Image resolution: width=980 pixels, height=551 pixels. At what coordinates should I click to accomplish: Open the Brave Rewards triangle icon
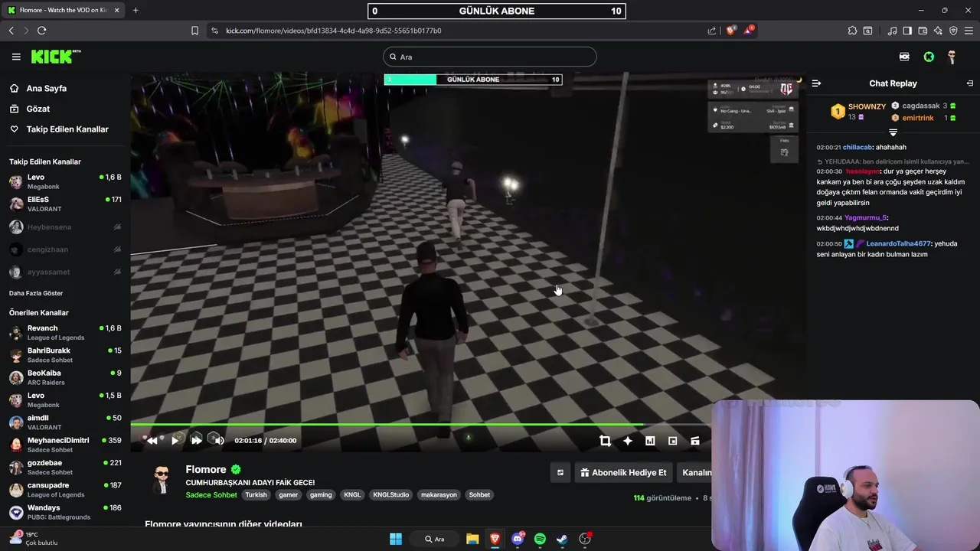coord(749,31)
